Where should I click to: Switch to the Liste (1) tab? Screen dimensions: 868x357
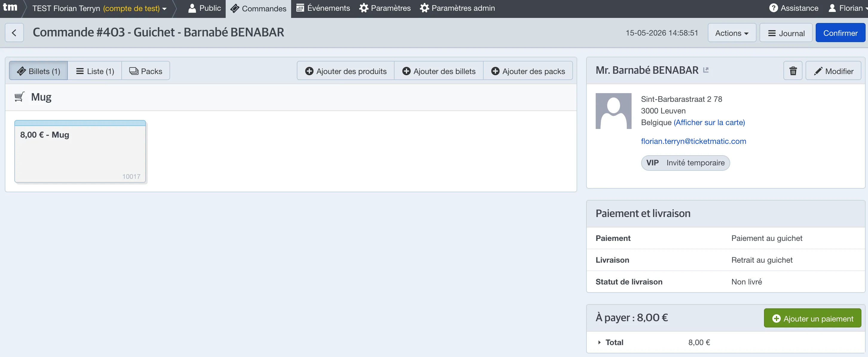click(95, 71)
